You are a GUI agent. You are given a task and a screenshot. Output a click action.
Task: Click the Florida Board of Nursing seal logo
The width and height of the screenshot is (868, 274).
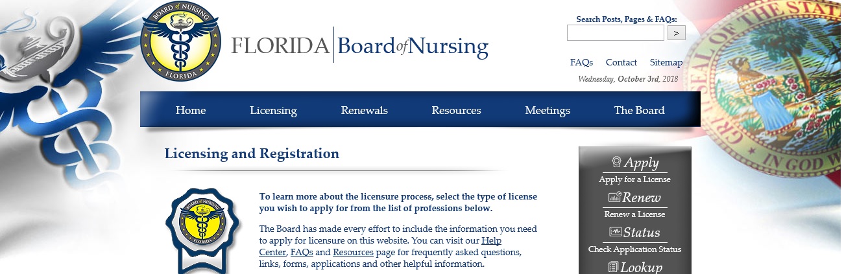(x=180, y=41)
